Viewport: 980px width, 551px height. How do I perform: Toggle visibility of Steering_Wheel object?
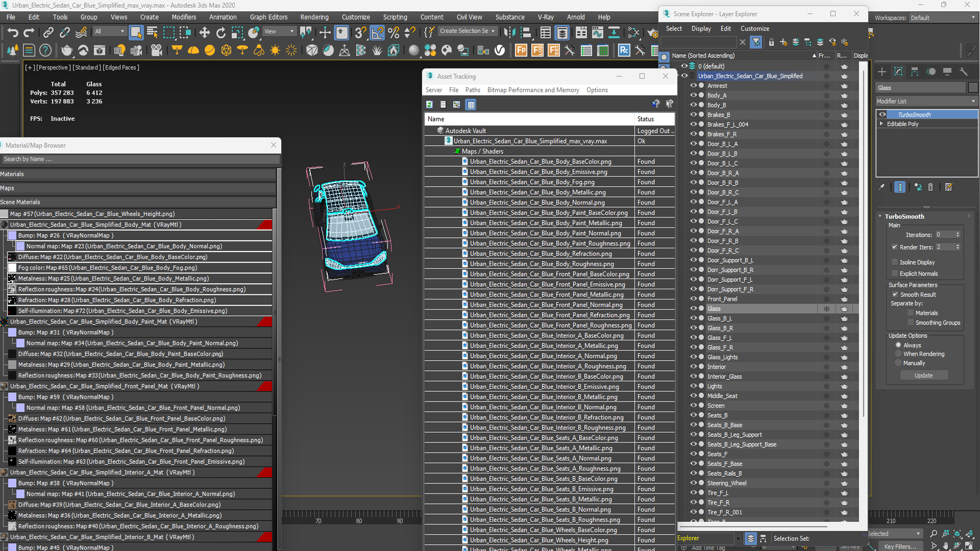click(x=693, y=483)
